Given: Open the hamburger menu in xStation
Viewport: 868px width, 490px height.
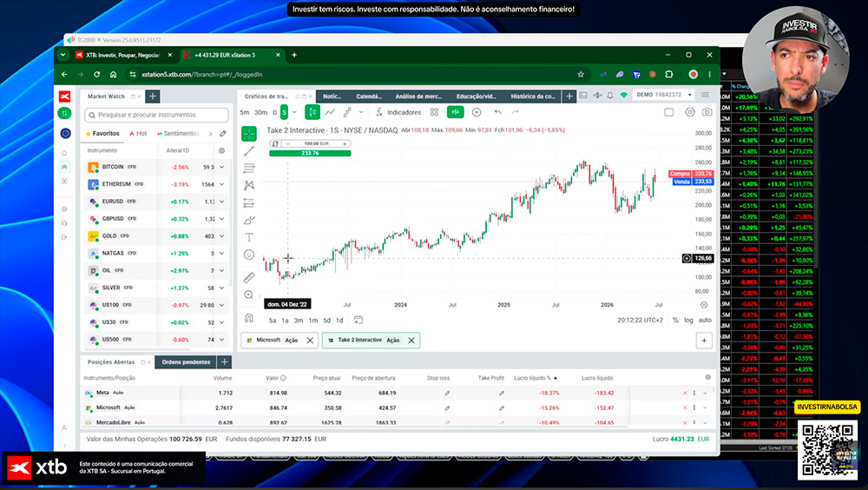Looking at the screenshot, I should (705, 95).
